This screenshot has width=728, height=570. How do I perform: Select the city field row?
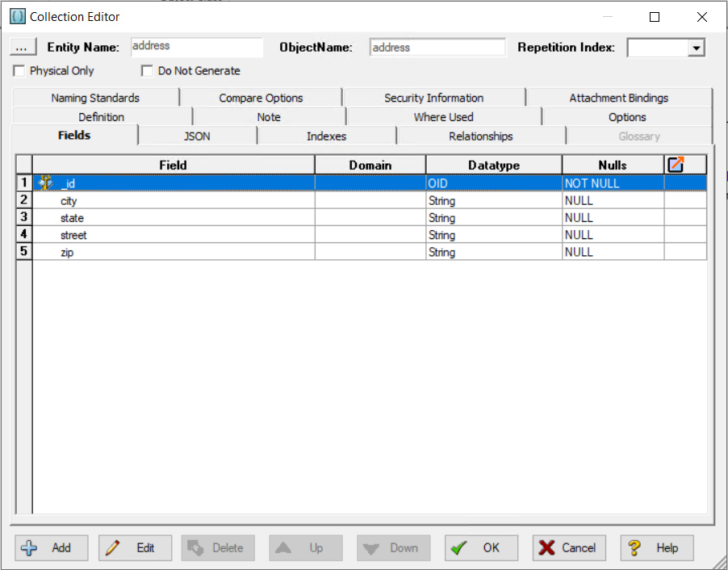pyautogui.click(x=370, y=201)
